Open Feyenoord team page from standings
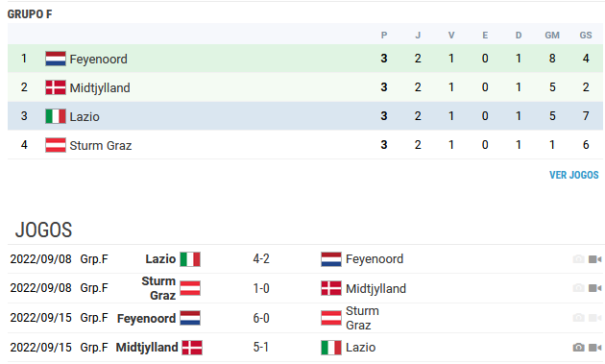The width and height of the screenshot is (605, 364). click(x=98, y=59)
